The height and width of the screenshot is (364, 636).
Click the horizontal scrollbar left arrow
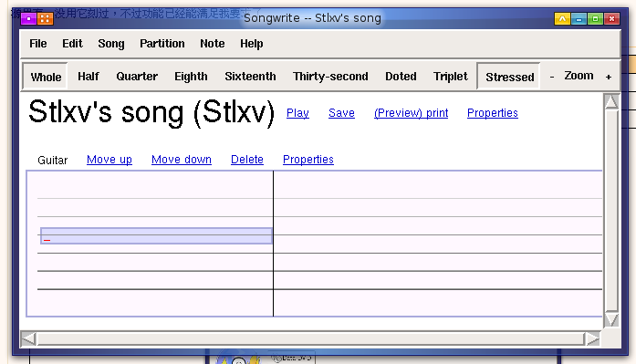(x=28, y=338)
